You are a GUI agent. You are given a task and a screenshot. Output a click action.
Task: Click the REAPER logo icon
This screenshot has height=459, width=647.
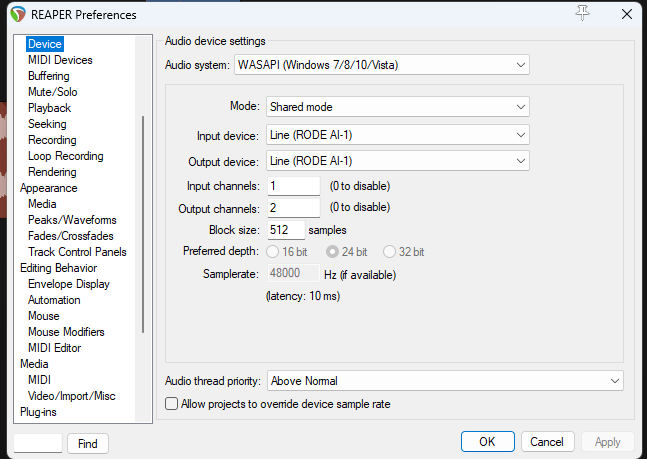[18, 14]
